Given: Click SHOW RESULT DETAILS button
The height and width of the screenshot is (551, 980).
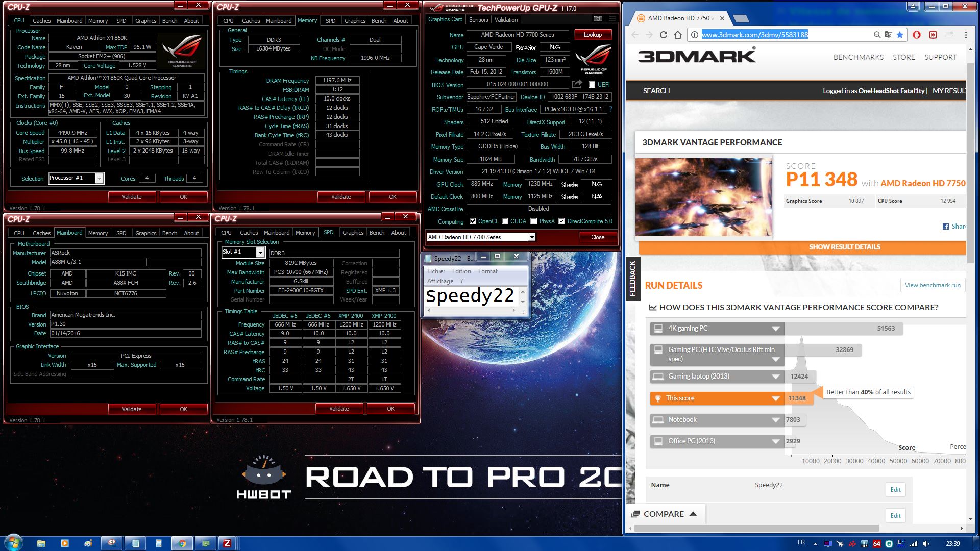Looking at the screenshot, I should pyautogui.click(x=802, y=247).
